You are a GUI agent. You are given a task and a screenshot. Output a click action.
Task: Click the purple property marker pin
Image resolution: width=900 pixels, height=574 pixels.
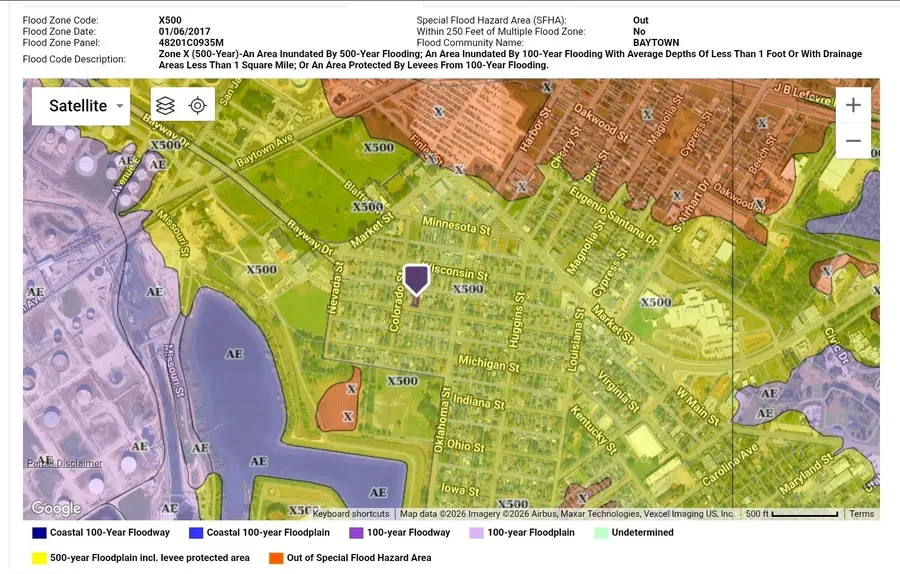[416, 278]
